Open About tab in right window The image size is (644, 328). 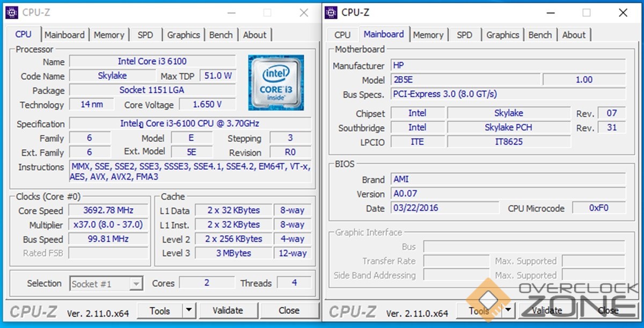574,35
